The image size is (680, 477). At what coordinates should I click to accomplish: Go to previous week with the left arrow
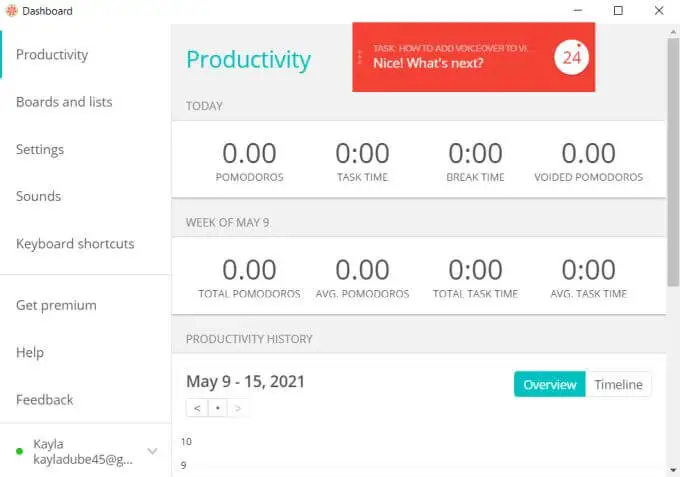click(197, 408)
